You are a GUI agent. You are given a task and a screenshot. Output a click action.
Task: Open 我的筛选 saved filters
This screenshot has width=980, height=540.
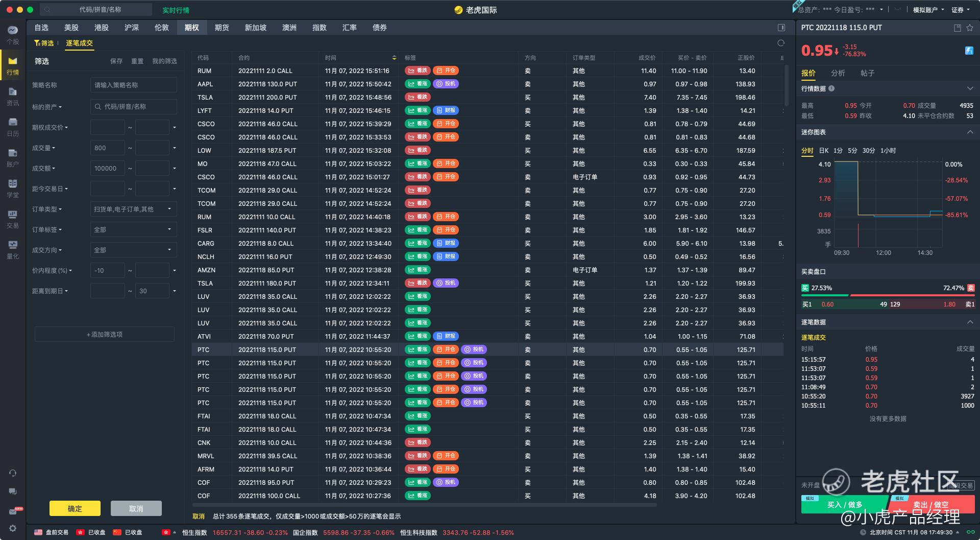tap(164, 61)
